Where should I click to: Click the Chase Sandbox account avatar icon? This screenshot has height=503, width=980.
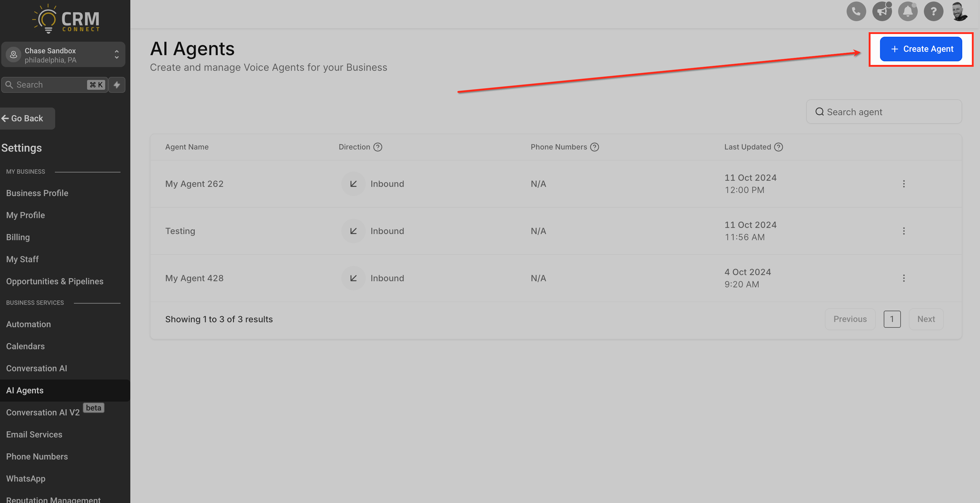(13, 55)
